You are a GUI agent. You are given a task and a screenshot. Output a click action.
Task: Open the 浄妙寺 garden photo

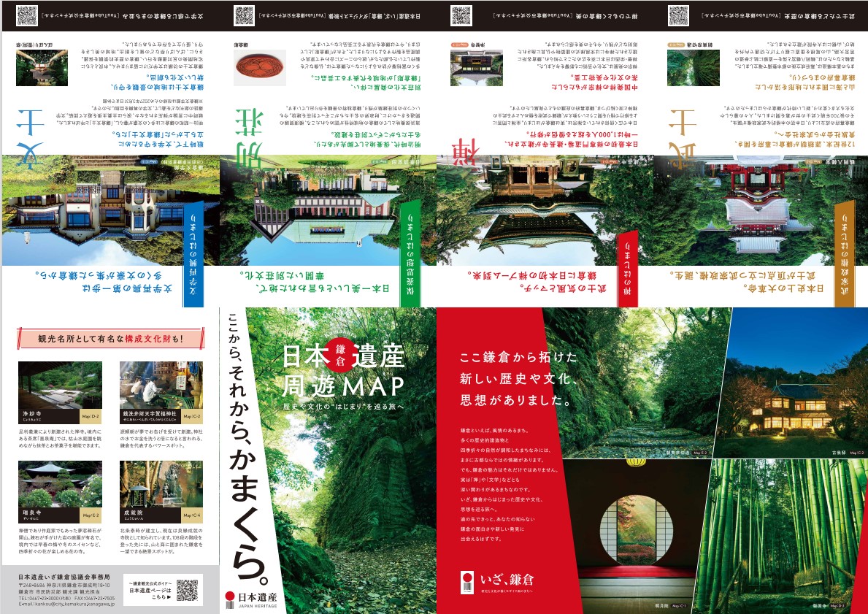tap(61, 385)
